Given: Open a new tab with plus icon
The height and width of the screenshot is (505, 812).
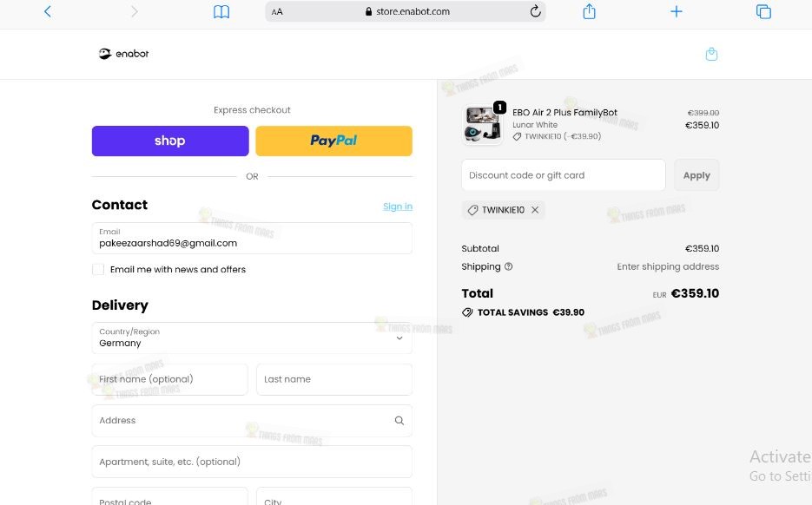Looking at the screenshot, I should tap(677, 11).
